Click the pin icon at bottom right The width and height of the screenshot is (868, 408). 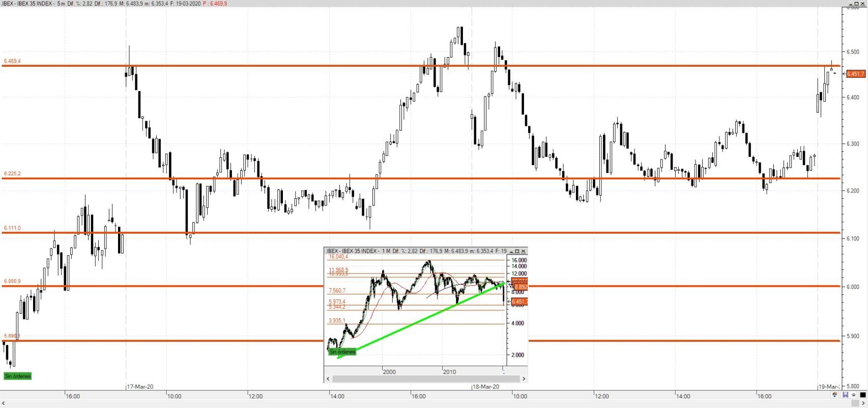tap(854, 395)
